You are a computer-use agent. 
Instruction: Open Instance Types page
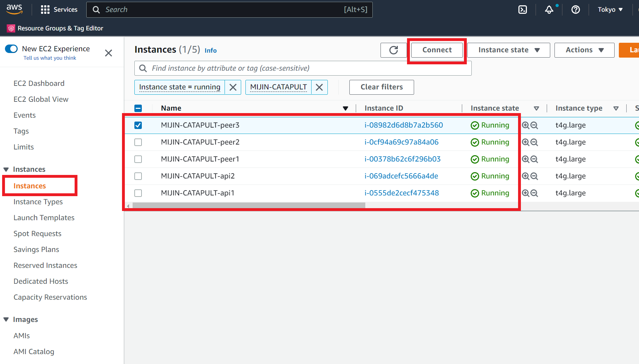(38, 202)
